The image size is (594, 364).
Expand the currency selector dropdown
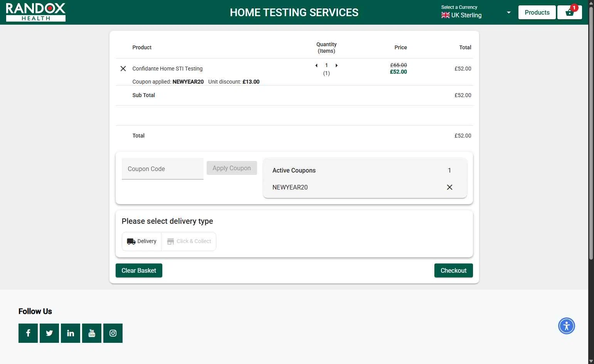(508, 12)
